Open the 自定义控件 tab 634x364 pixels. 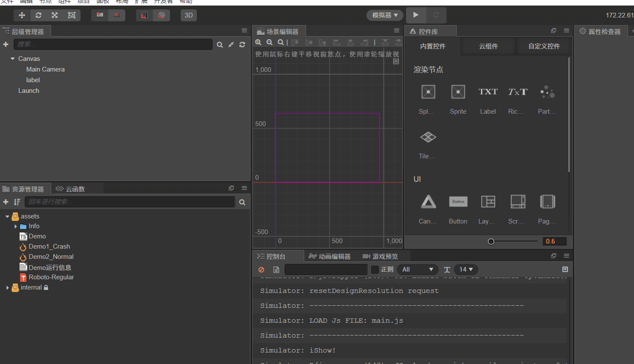(x=544, y=46)
